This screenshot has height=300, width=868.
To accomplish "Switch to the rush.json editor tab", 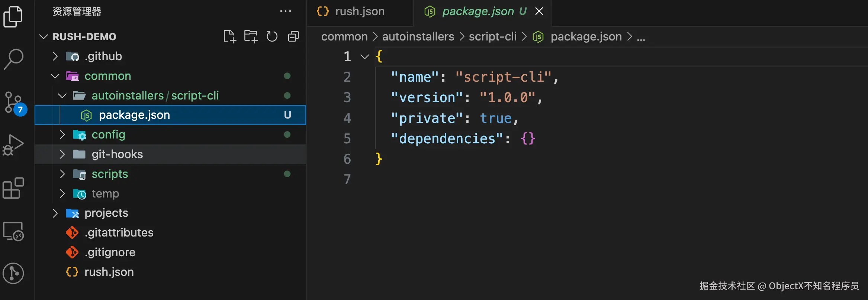I will point(359,12).
